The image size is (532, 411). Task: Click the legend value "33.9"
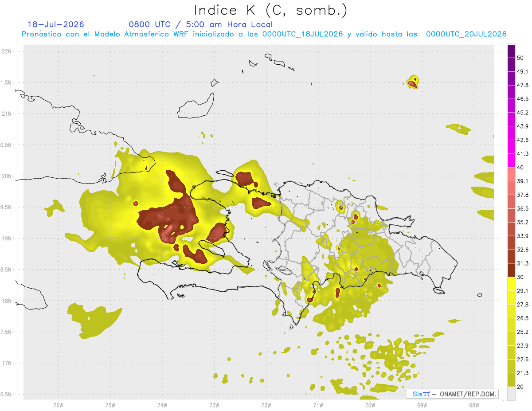point(523,236)
